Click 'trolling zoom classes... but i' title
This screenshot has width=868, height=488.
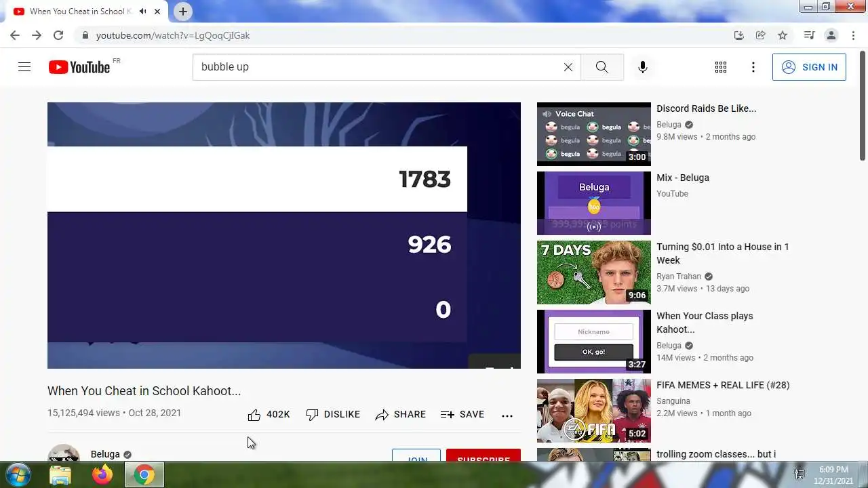(716, 454)
